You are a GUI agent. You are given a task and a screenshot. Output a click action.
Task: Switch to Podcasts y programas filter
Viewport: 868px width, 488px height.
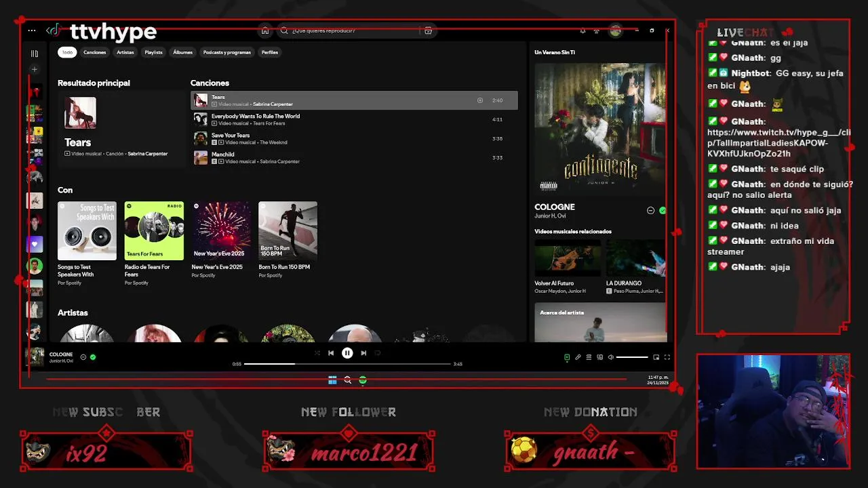pos(227,52)
